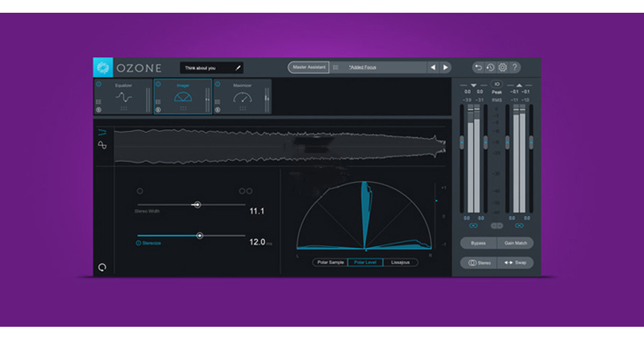Viewport: 644px width, 338px height.
Task: Click the input meter down triangle
Action: click(x=473, y=85)
